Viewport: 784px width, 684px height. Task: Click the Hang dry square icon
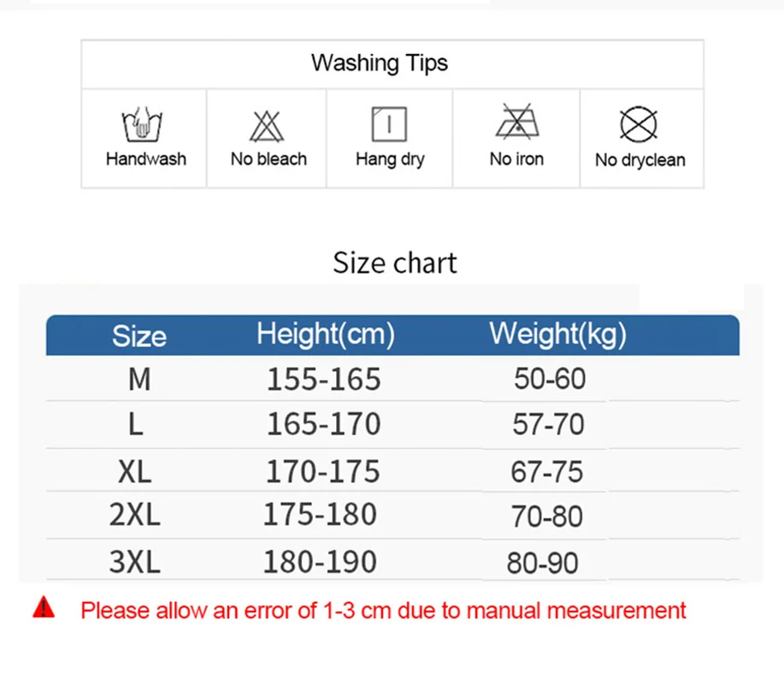tap(389, 125)
